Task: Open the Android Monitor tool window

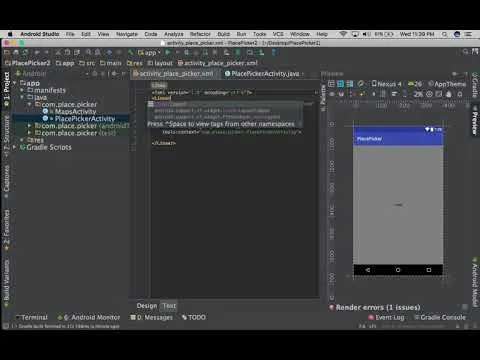Action: pos(89,317)
